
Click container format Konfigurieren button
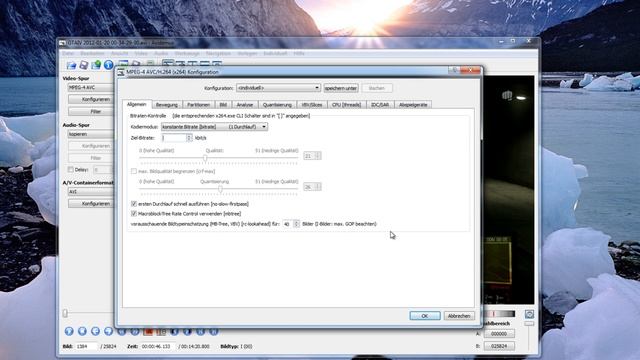point(91,203)
